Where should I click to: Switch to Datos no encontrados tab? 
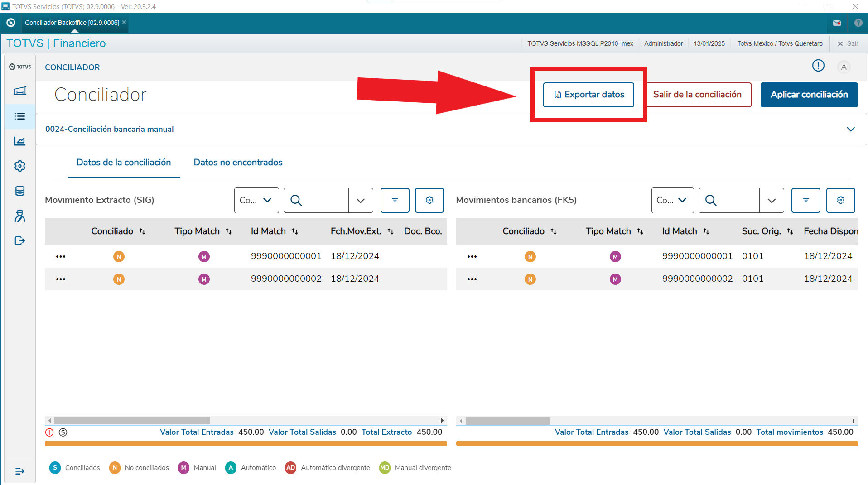[238, 163]
